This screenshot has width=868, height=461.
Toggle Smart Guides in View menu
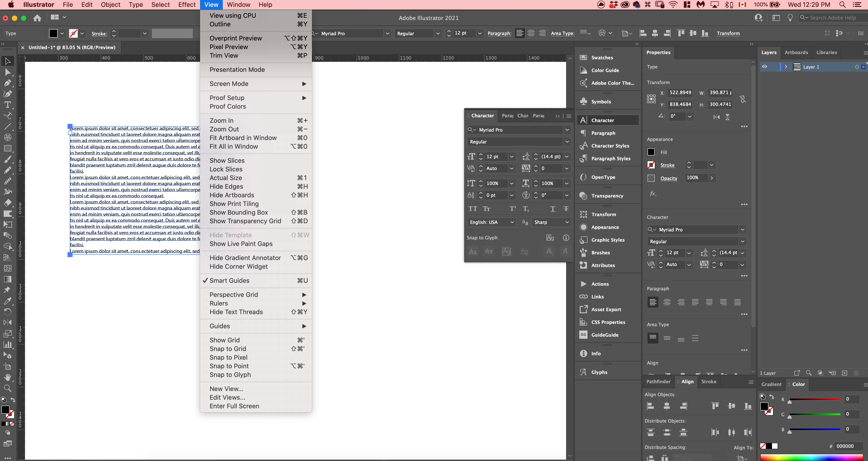click(229, 280)
